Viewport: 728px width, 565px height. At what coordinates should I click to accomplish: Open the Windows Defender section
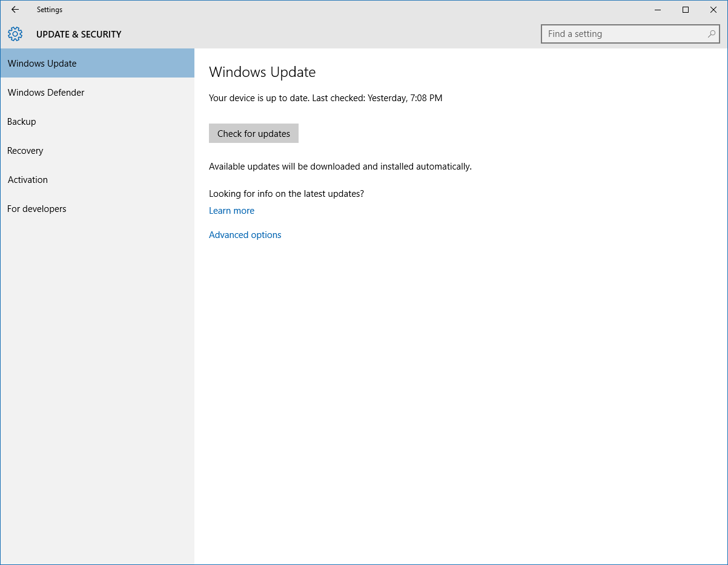tap(46, 93)
